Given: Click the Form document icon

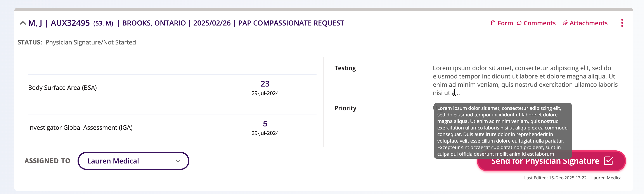Looking at the screenshot, I should tap(493, 23).
